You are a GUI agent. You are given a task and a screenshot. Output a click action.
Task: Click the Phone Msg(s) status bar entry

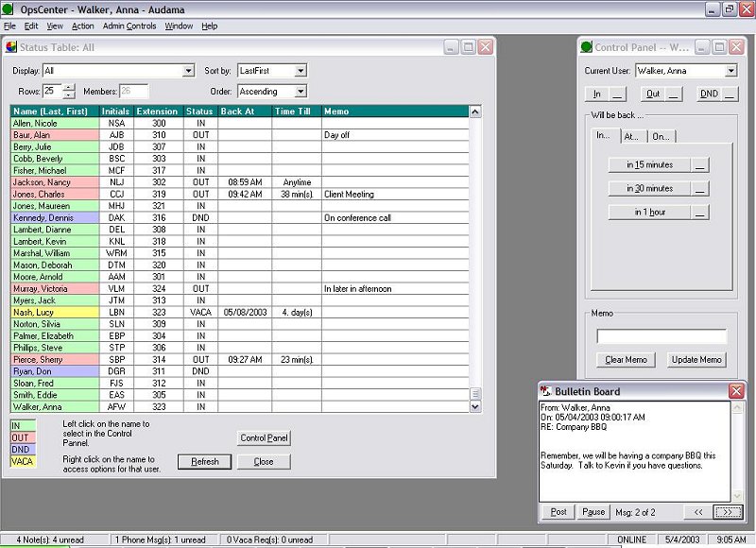(x=163, y=539)
